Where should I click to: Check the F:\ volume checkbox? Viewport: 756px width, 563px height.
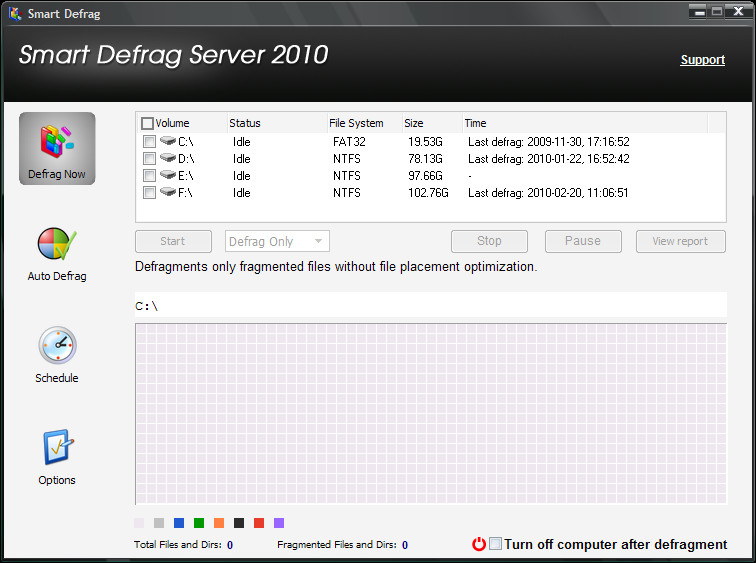(149, 193)
